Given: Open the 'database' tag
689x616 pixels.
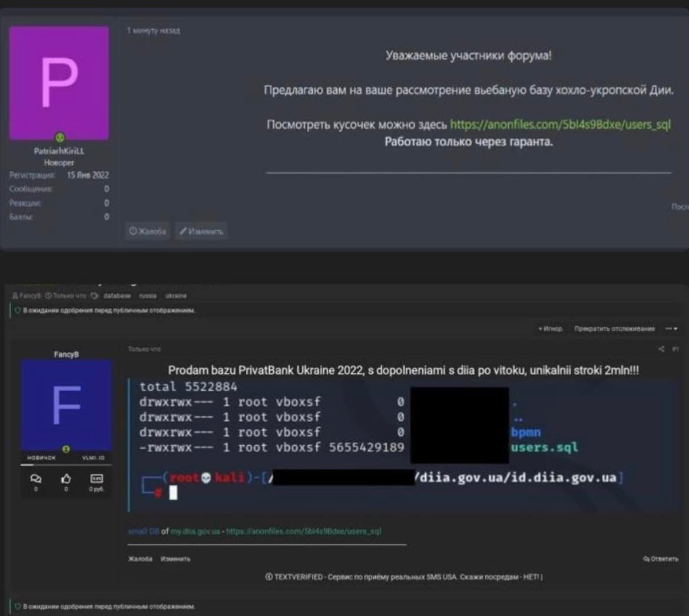Looking at the screenshot, I should pos(117,296).
